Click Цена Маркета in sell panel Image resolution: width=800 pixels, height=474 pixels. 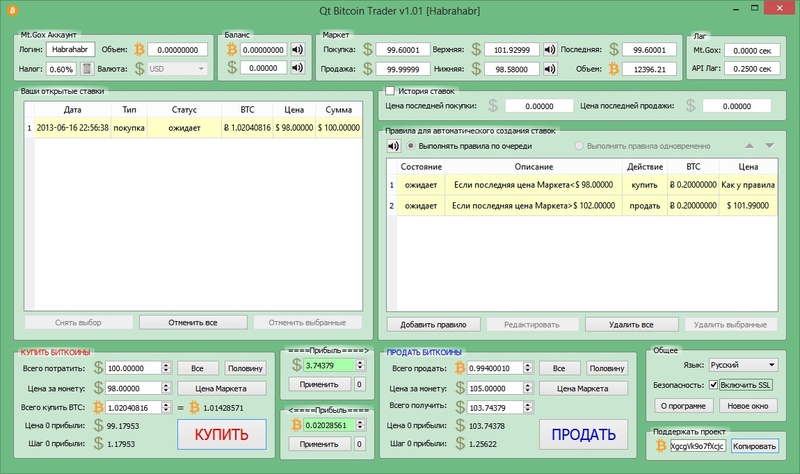tap(583, 388)
